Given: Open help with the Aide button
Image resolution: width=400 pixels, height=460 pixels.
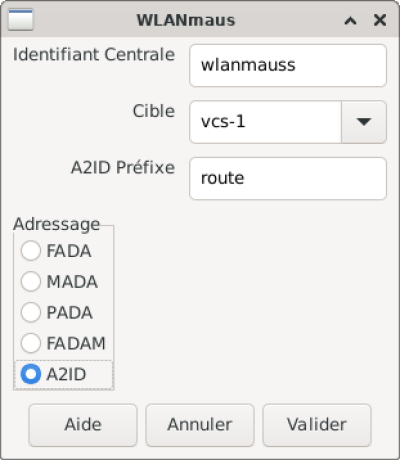Looking at the screenshot, I should coord(83,425).
